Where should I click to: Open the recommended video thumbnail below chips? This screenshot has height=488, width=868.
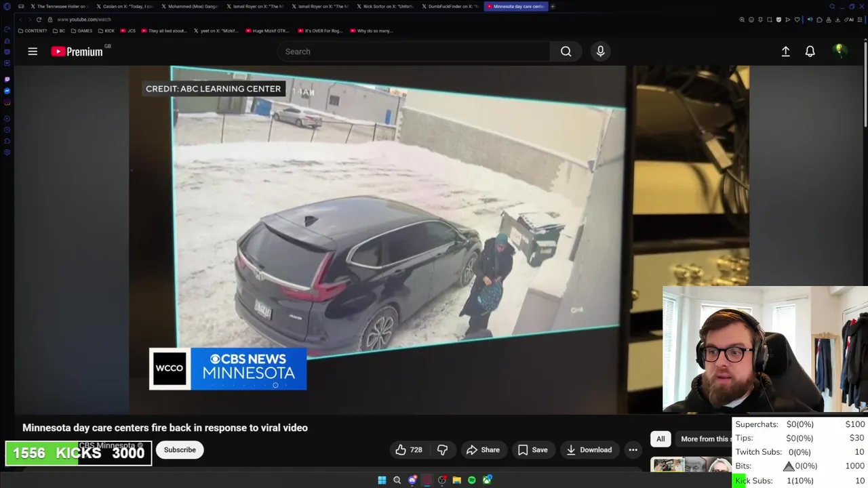point(691,465)
